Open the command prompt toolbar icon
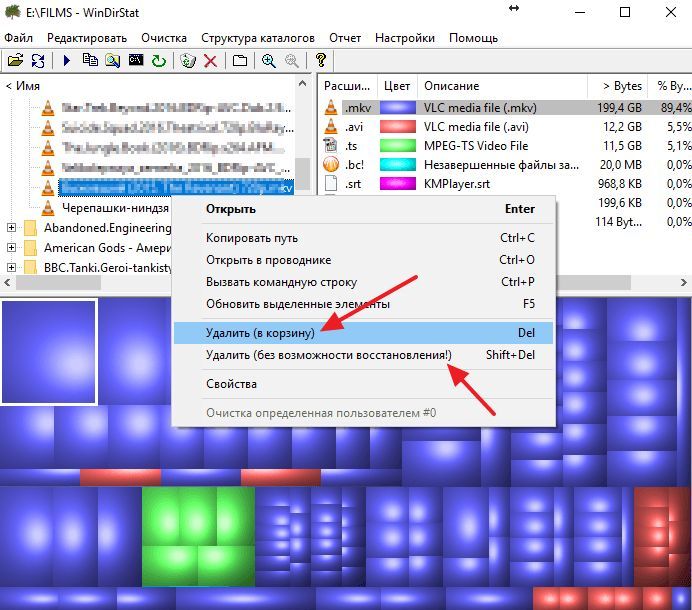The width and height of the screenshot is (692, 610). [x=136, y=60]
